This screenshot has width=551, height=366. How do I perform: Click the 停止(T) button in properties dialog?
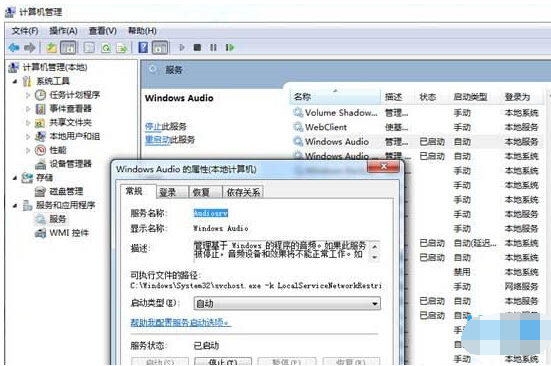[223, 361]
